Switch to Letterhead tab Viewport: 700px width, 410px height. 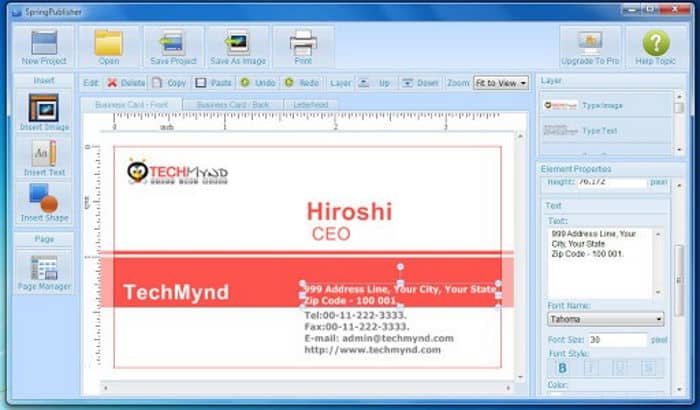tap(311, 105)
